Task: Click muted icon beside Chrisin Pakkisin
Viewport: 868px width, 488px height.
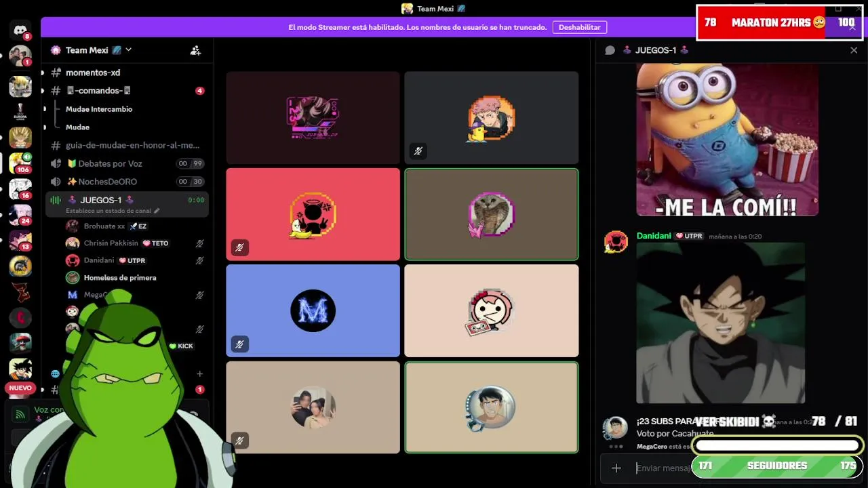Action: tap(199, 243)
